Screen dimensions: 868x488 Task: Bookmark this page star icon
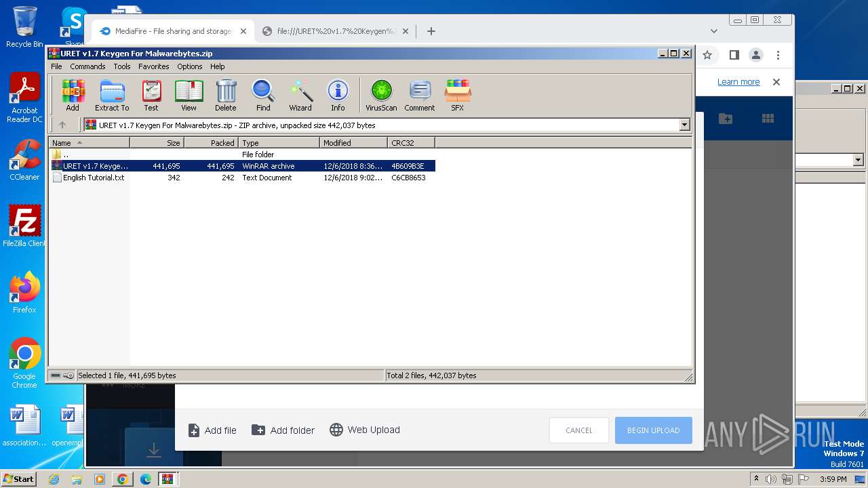coord(707,55)
